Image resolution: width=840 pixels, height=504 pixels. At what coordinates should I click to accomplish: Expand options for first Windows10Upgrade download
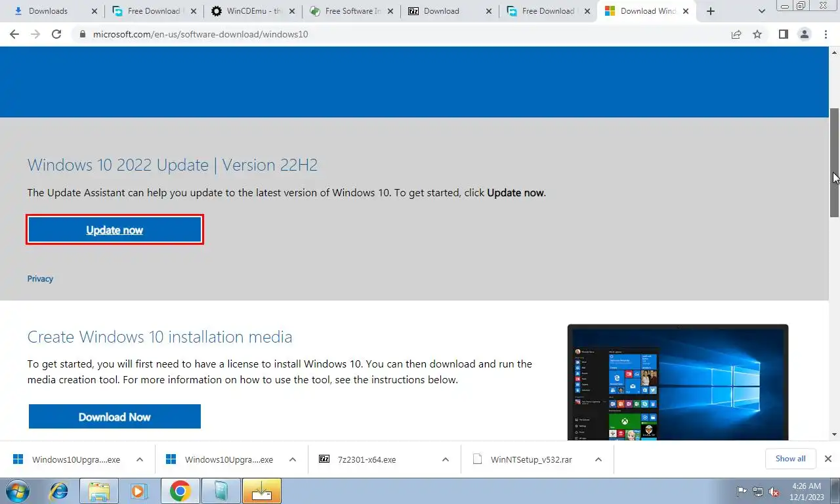coord(140,459)
